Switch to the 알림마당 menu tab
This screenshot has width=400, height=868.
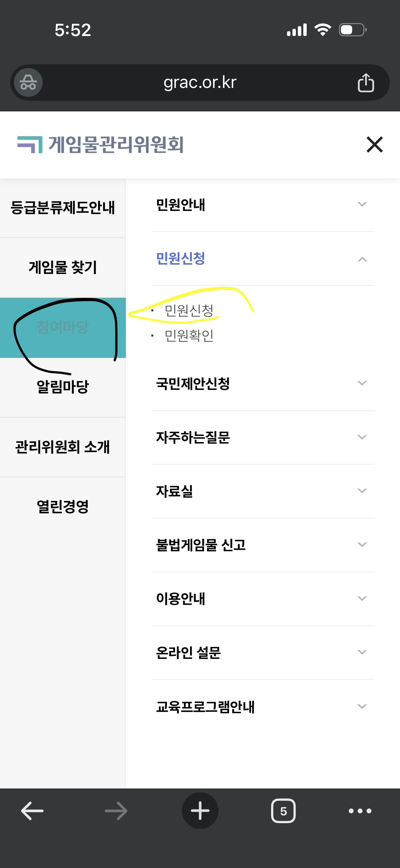63,387
